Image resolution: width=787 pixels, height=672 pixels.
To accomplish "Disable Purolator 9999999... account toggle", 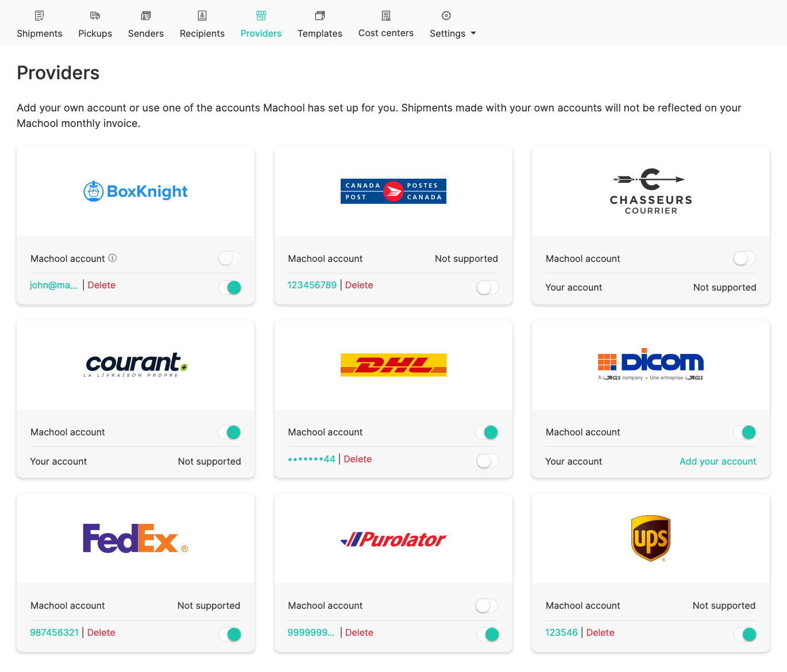I will [x=487, y=634].
